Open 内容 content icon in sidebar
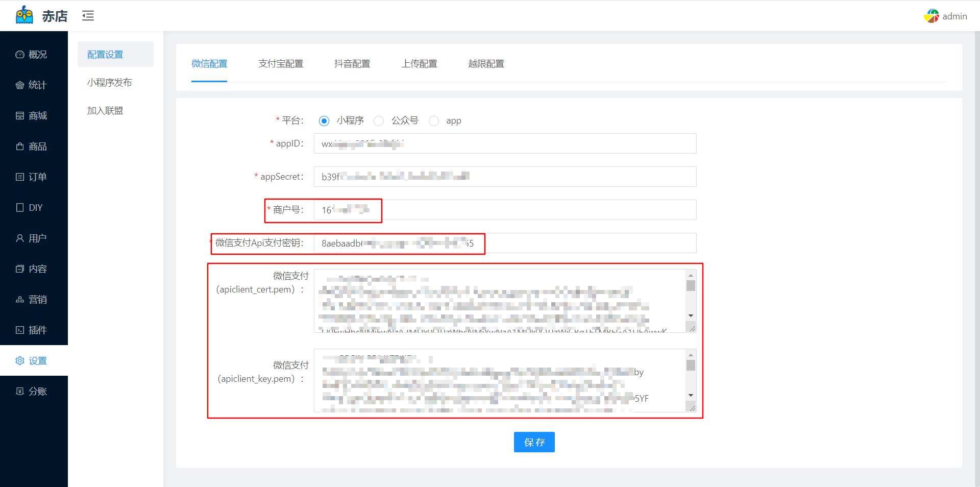The width and height of the screenshot is (980, 487). [x=20, y=269]
